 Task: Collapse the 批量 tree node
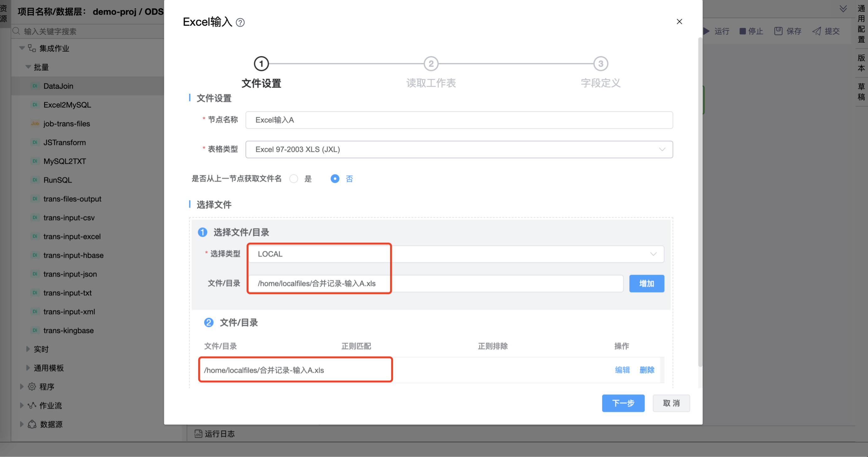28,67
